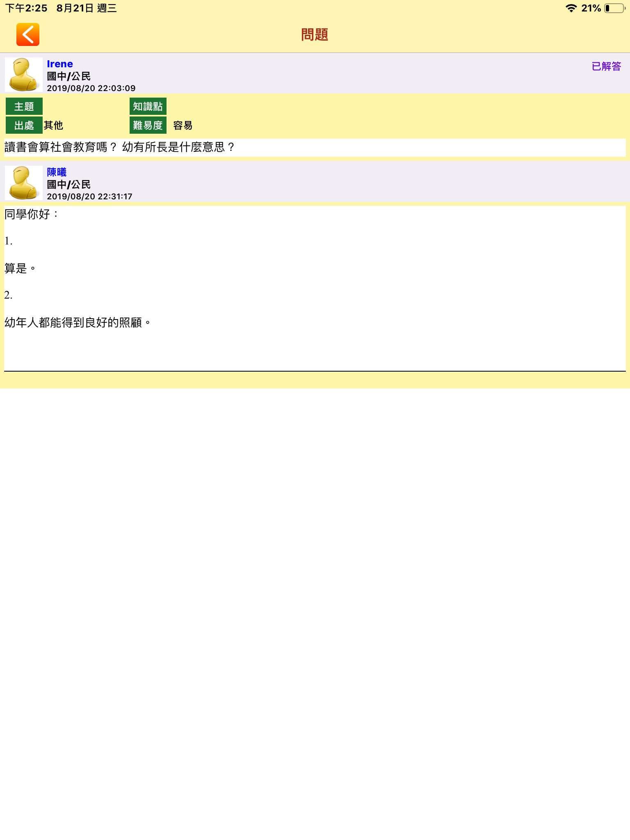Tap the green 出處 label
Screen dimensions: 630x840
pos(24,125)
